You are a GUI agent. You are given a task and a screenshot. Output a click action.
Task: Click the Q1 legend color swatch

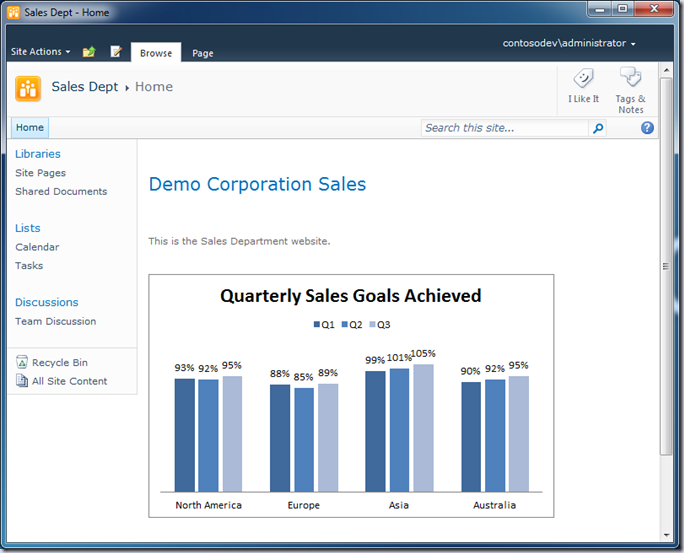pyautogui.click(x=317, y=324)
